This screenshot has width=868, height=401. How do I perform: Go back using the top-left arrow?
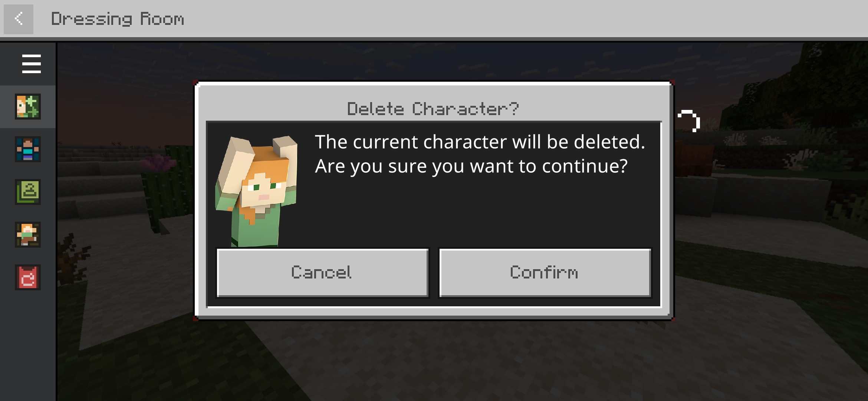[x=19, y=19]
